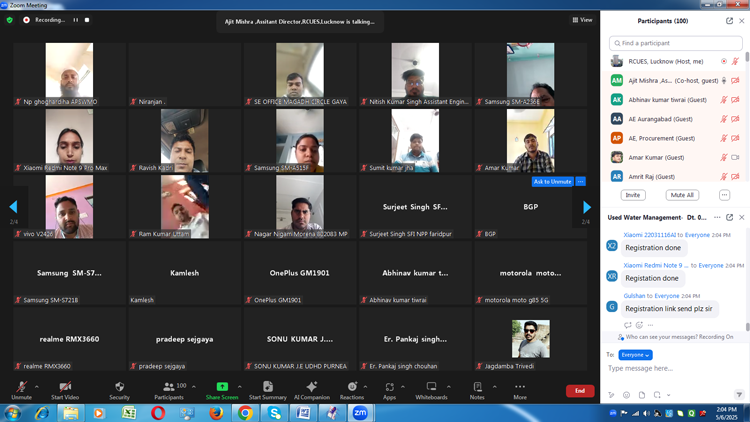End the meeting
The width and height of the screenshot is (750, 422).
click(580, 391)
